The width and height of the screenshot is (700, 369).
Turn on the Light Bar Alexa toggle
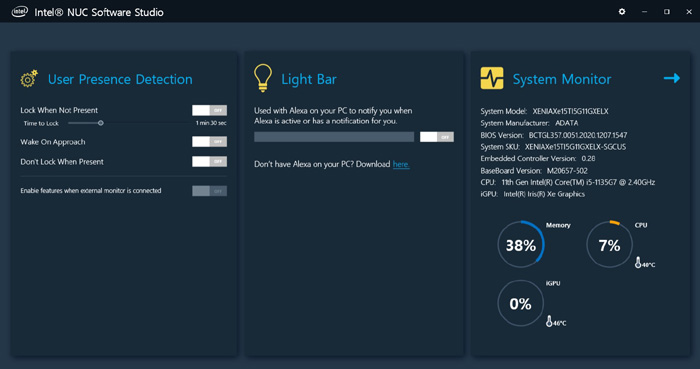(437, 137)
